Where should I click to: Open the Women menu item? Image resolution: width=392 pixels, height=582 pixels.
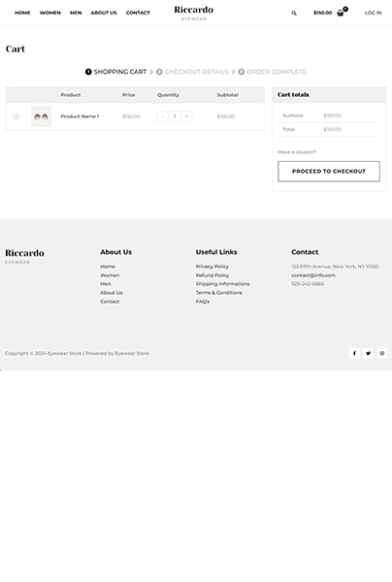pyautogui.click(x=50, y=13)
